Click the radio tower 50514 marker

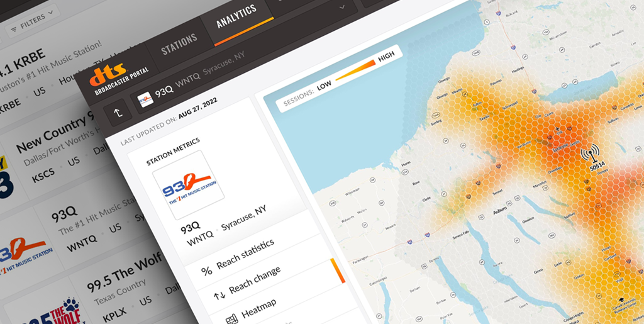click(x=589, y=155)
